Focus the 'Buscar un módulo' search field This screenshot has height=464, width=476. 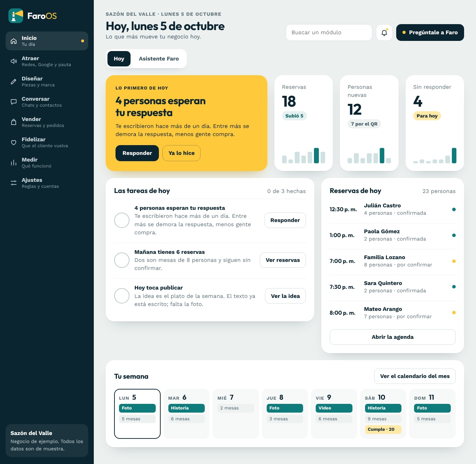tap(329, 33)
